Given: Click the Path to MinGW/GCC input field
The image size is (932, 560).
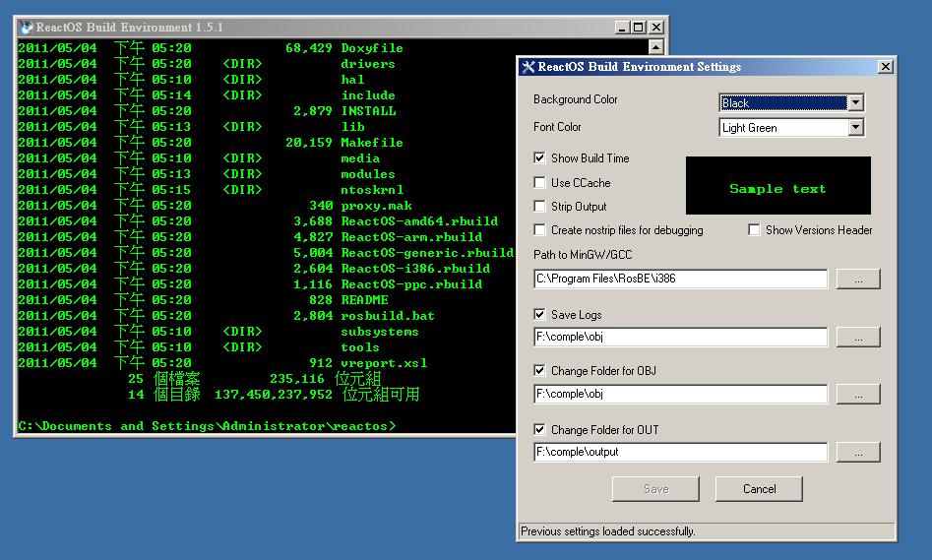Looking at the screenshot, I should click(x=681, y=279).
